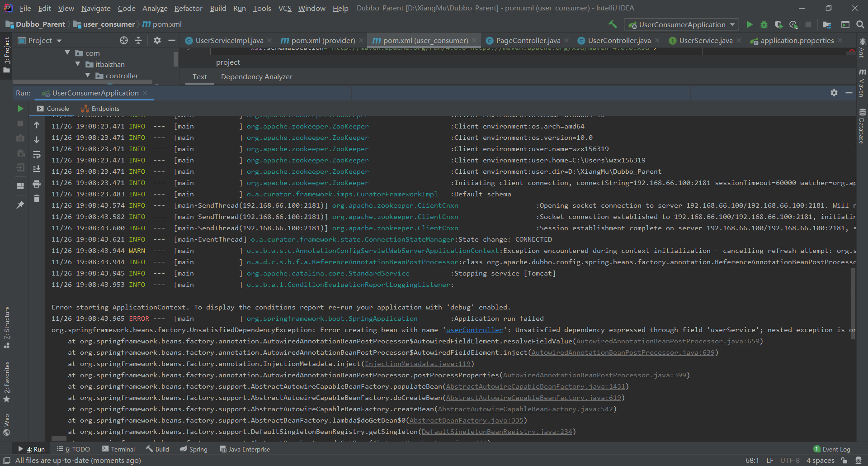Open Project panel settings gear
The height and width of the screenshot is (466, 868).
click(157, 40)
